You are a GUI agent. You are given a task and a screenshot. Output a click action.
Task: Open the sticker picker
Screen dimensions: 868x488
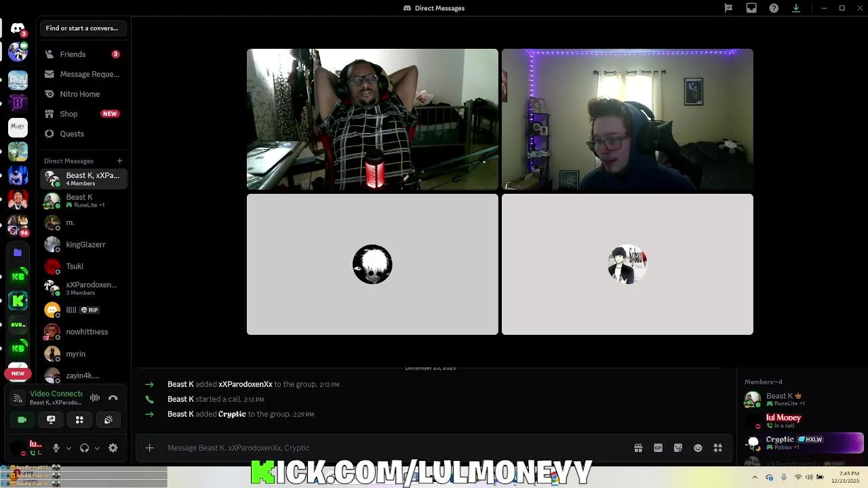(678, 448)
